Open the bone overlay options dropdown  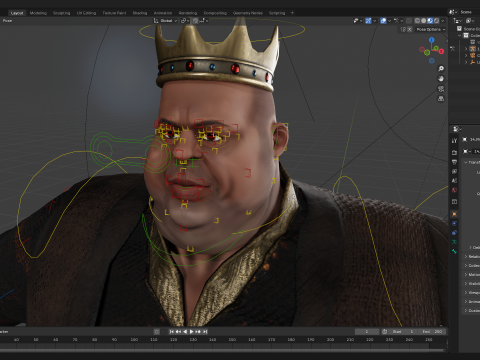(399, 21)
